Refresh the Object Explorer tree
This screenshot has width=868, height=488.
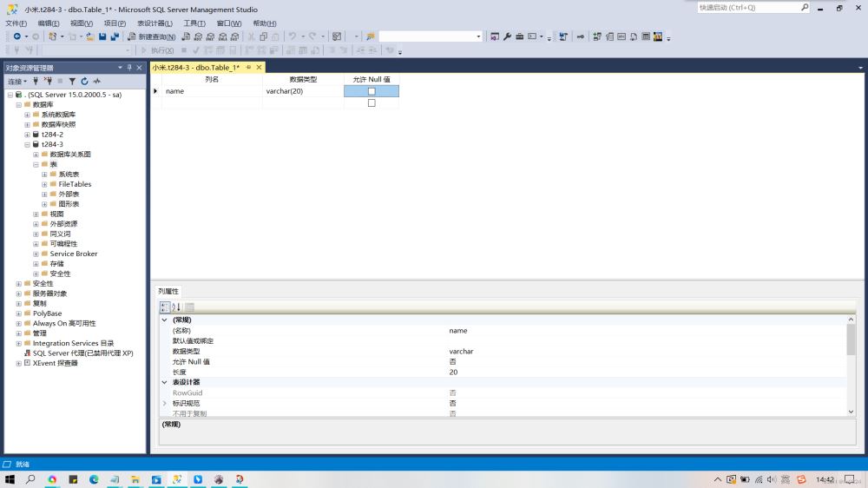(84, 81)
